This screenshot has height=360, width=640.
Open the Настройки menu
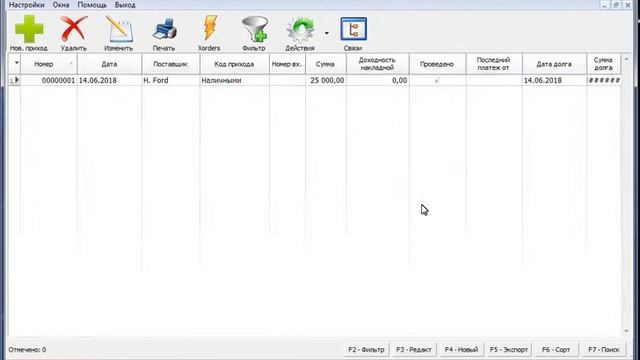[x=27, y=5]
